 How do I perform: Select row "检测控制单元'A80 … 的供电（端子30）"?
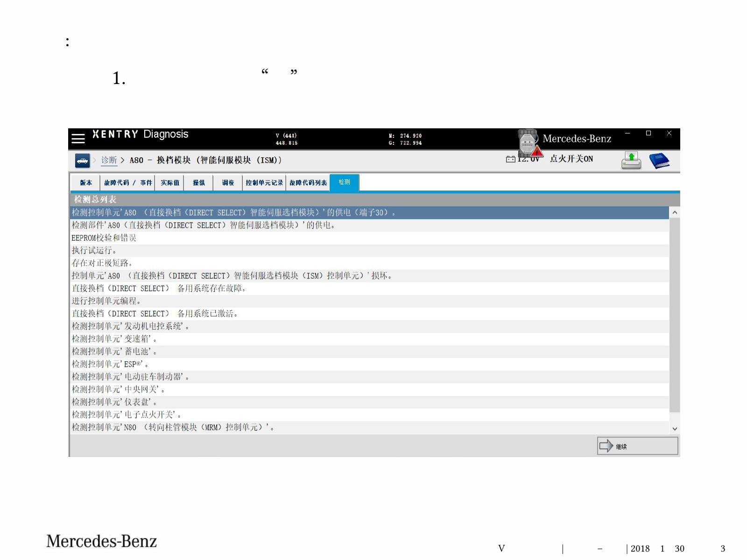(369, 213)
